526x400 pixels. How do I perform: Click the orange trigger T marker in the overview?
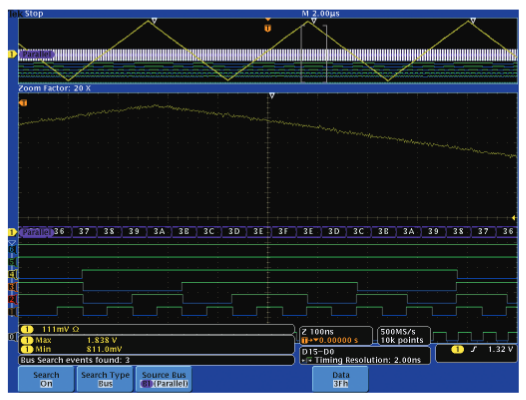[x=267, y=28]
